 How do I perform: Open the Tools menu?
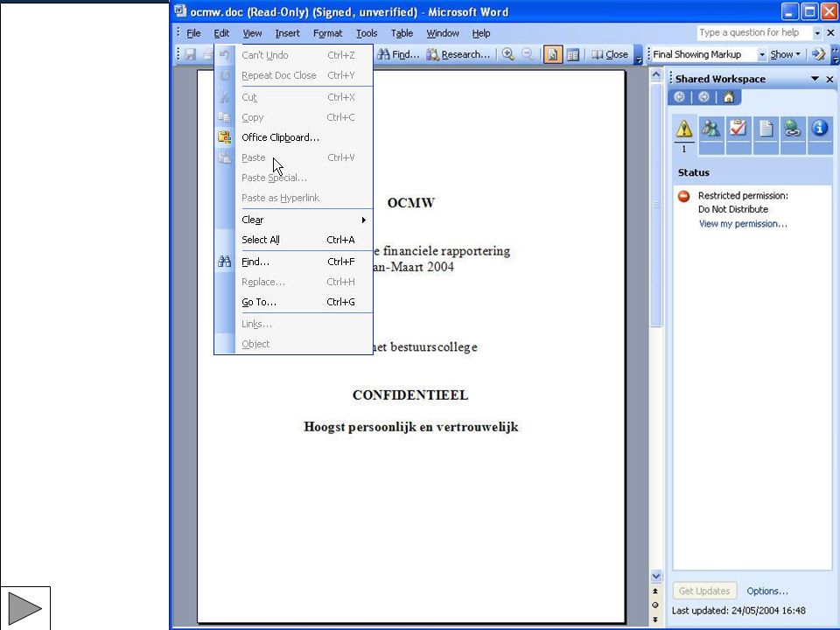367,33
